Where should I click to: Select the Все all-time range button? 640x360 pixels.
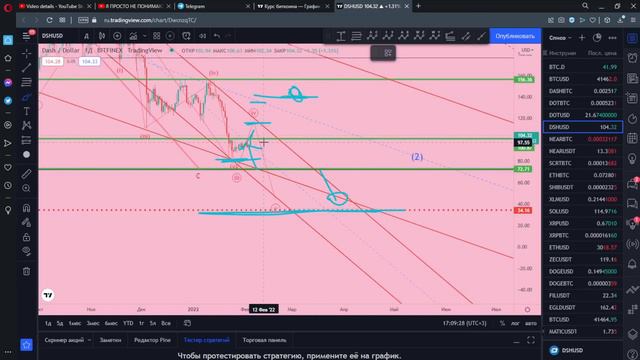tap(166, 323)
